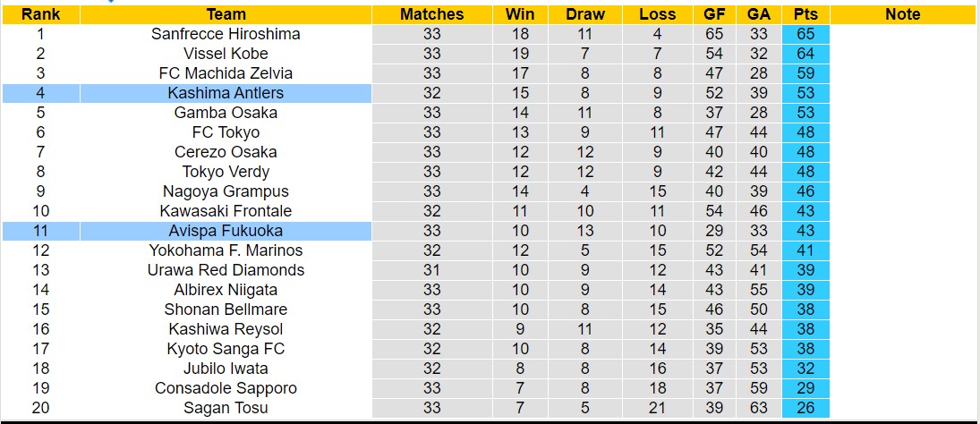Open the Urawa Red Diamonds team entry

(226, 270)
